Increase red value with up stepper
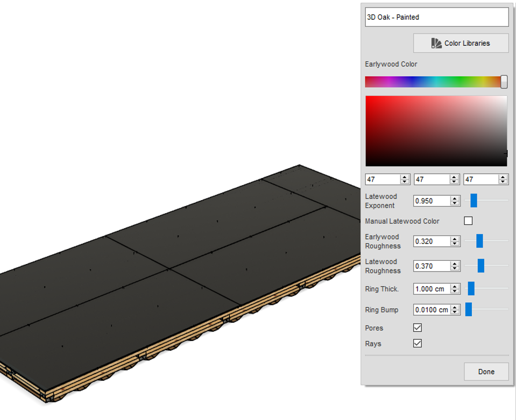Viewport: 516px width, 420px height. tap(405, 177)
